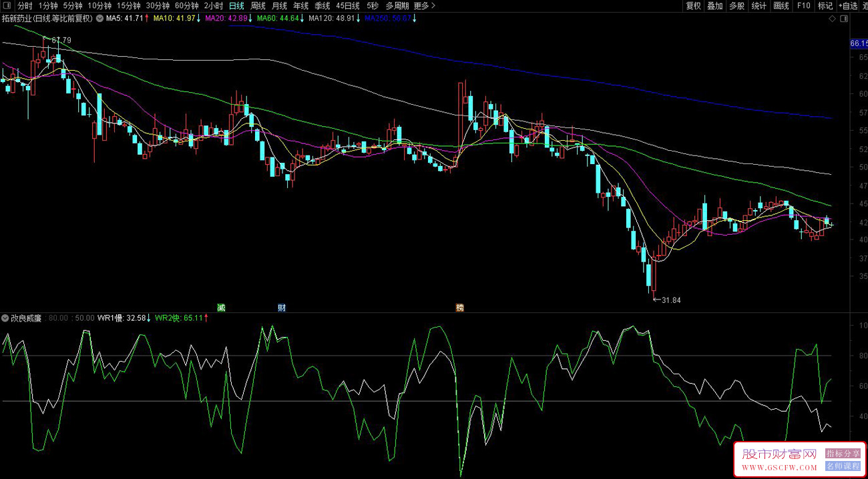Toggle the left panel icon before 分时
Image resolution: width=868 pixels, height=479 pixels.
point(7,6)
